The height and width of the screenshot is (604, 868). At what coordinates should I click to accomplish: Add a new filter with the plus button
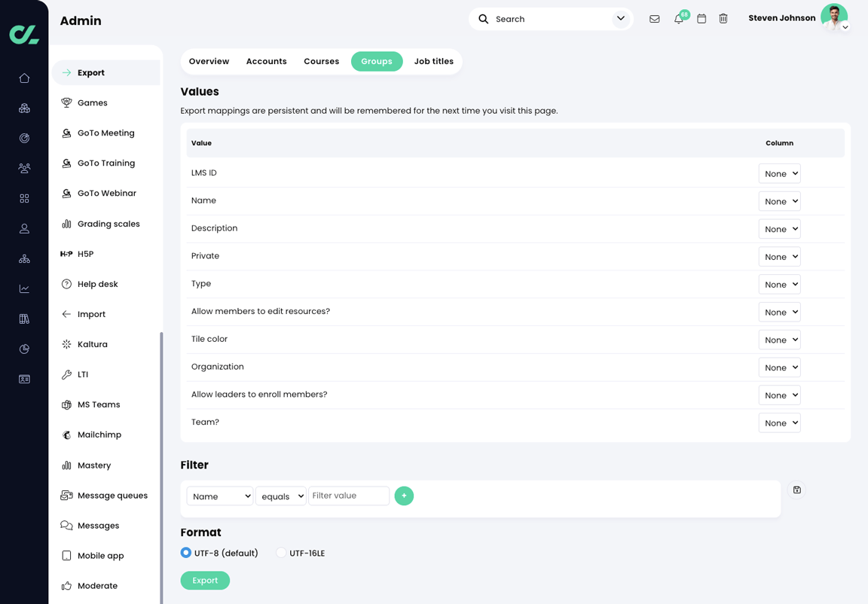click(x=404, y=496)
